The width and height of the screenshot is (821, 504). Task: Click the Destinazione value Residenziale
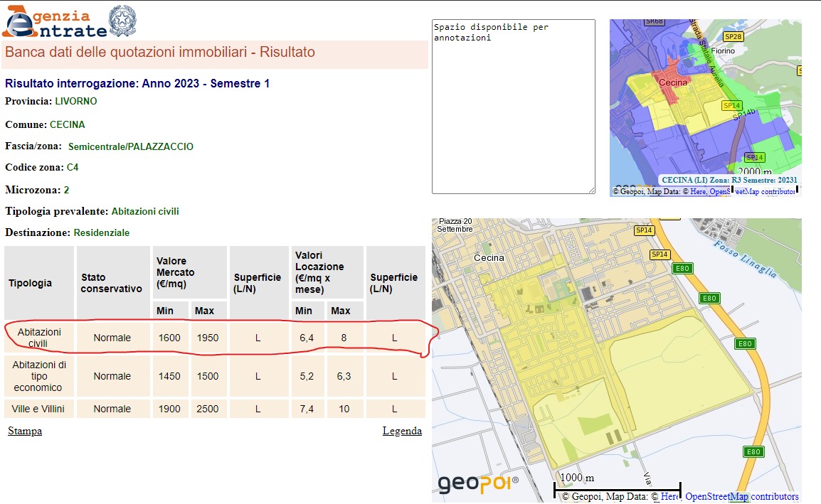click(102, 233)
